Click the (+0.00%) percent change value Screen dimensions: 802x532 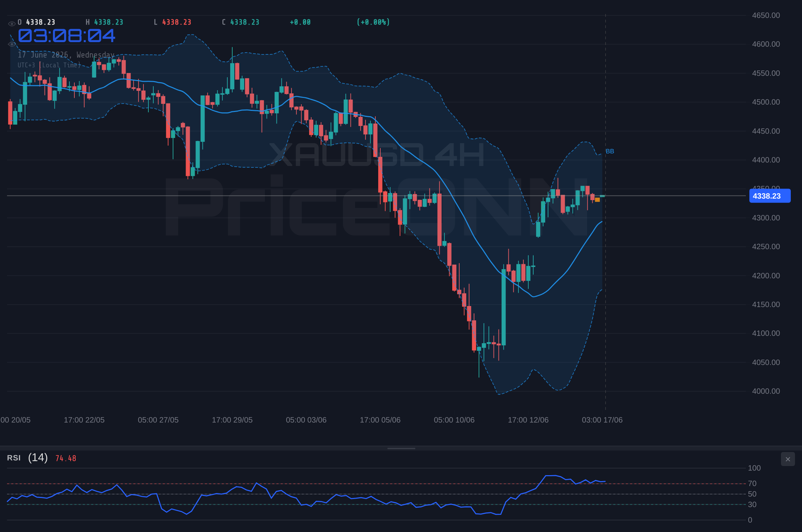tap(373, 22)
